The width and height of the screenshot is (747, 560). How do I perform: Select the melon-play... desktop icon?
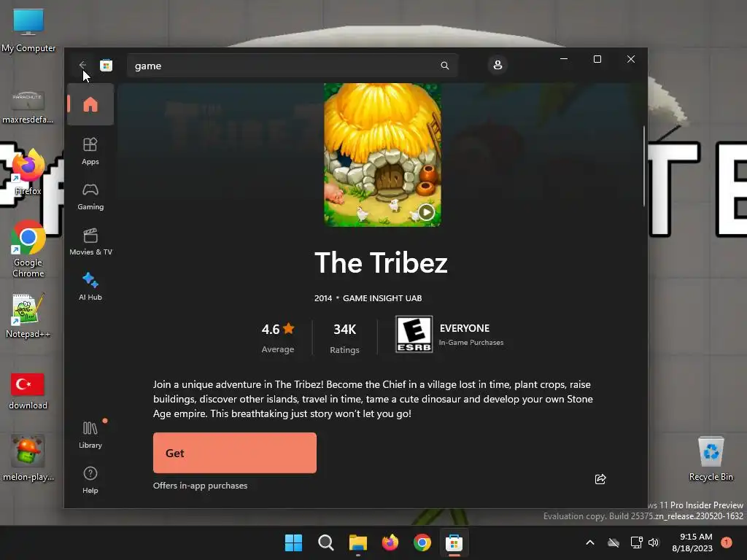pos(28,458)
